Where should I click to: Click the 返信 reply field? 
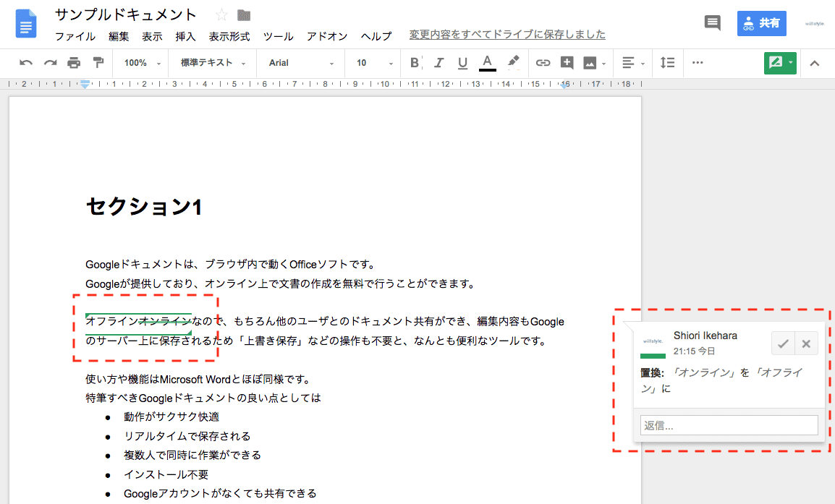coord(729,425)
